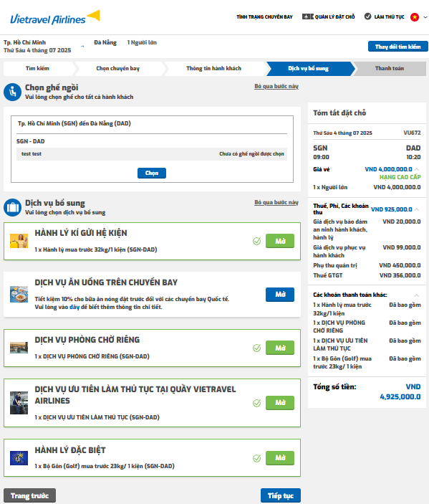Open the checked baggage Mở button
This screenshot has height=504, width=429.
(x=280, y=241)
